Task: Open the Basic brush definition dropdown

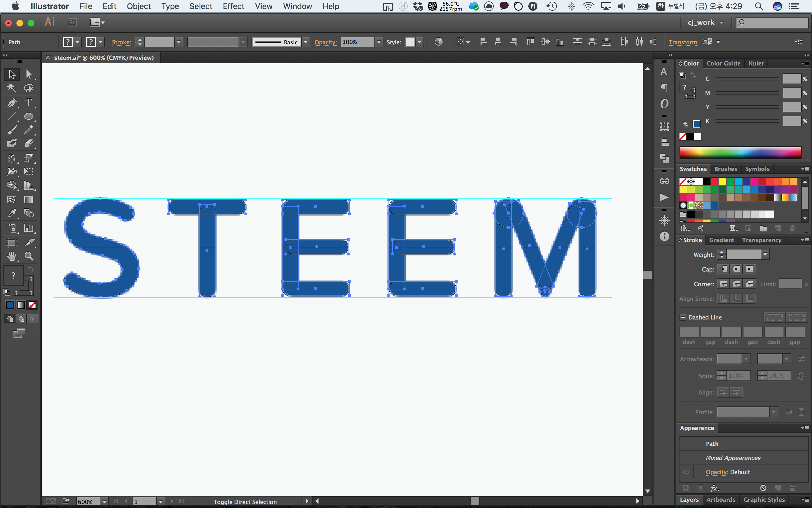Action: pos(305,42)
